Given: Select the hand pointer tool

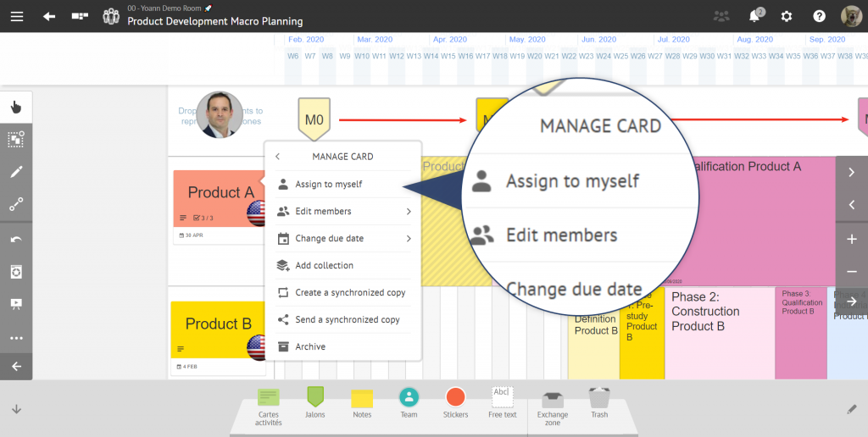Looking at the screenshot, I should click(x=16, y=108).
